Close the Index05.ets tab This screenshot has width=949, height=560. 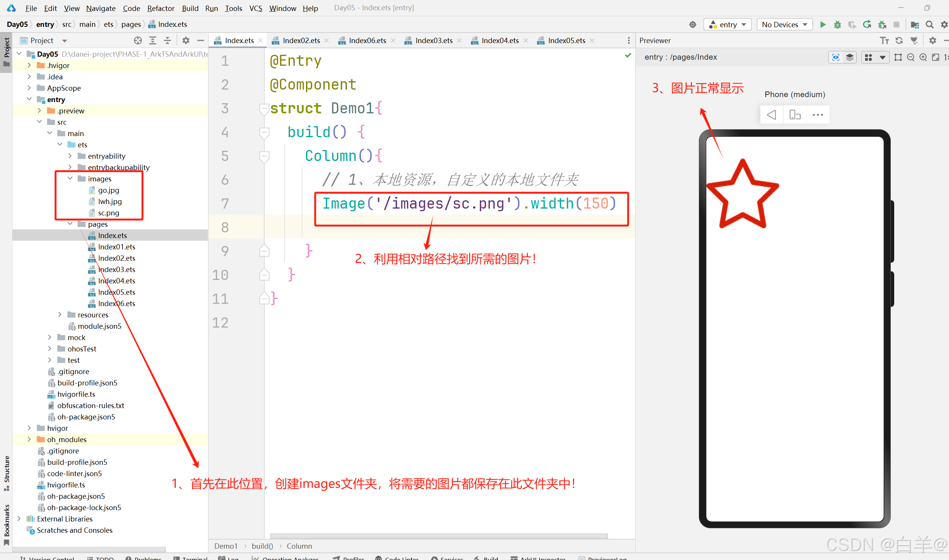tap(592, 40)
